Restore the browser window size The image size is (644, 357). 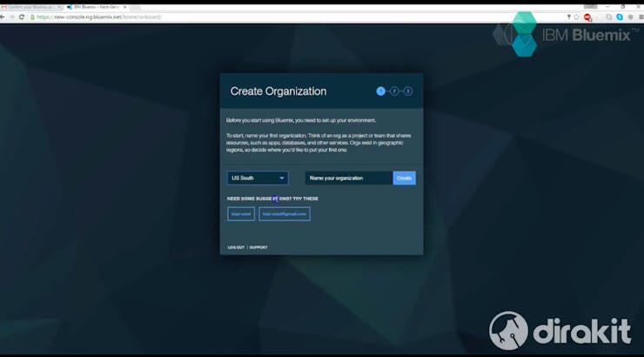[x=622, y=7]
